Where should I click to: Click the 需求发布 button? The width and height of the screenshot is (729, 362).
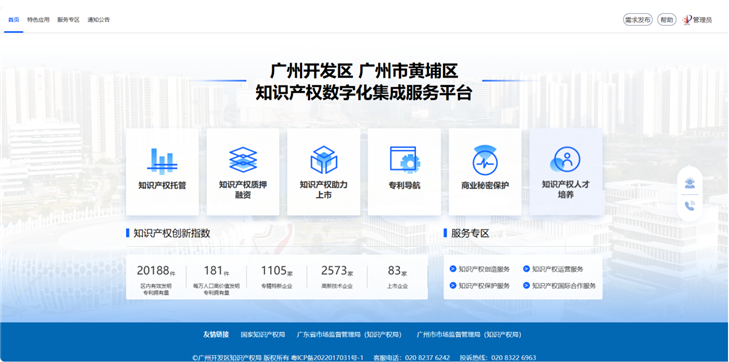pyautogui.click(x=637, y=20)
